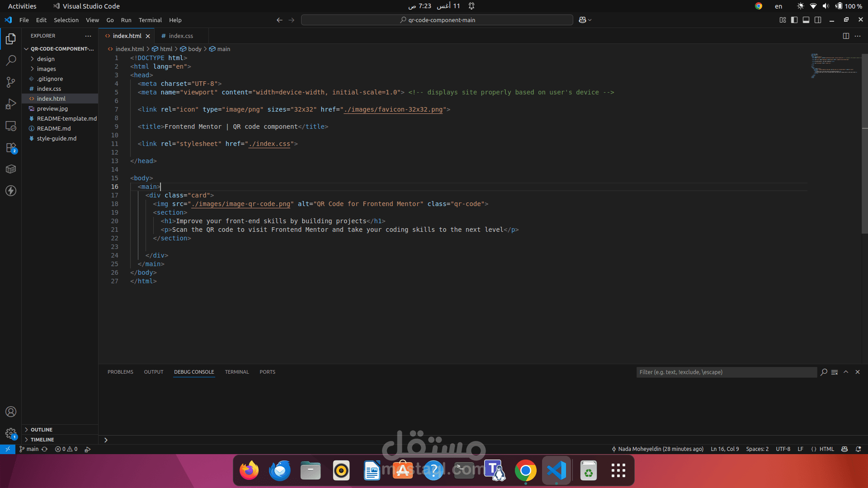Click the synchronize changes icon

(x=44, y=449)
